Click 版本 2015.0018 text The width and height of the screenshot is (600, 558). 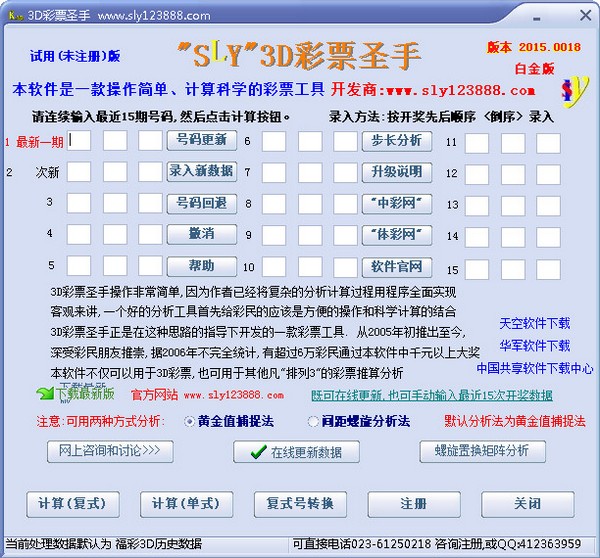tap(534, 47)
